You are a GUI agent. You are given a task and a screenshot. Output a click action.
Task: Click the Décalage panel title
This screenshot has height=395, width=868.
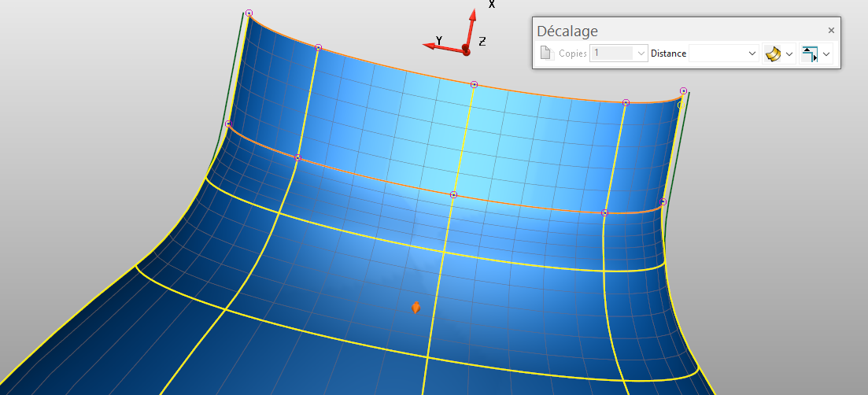pyautogui.click(x=567, y=31)
